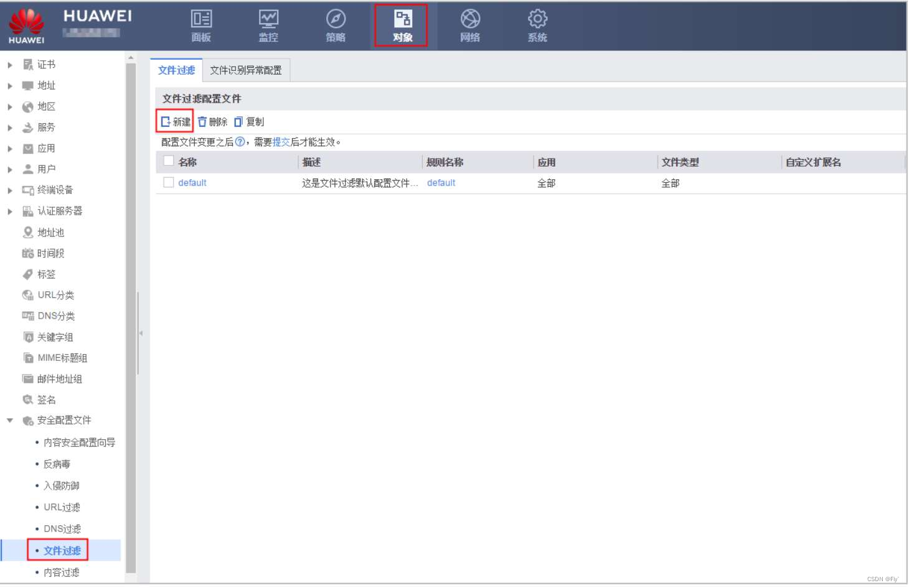The height and width of the screenshot is (588, 909).
Task: Open 内容过滤 in the sidebar
Action: point(62,572)
